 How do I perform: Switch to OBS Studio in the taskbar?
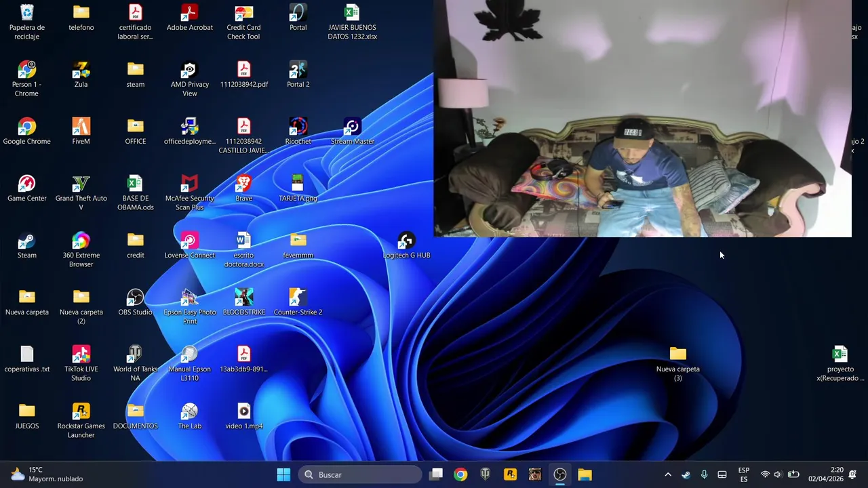(x=559, y=474)
